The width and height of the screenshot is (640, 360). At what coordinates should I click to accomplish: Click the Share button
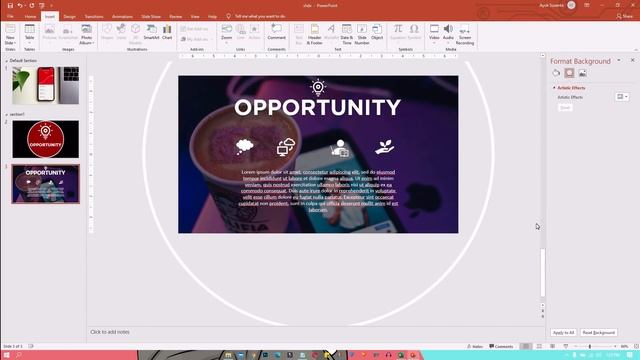[x=624, y=16]
